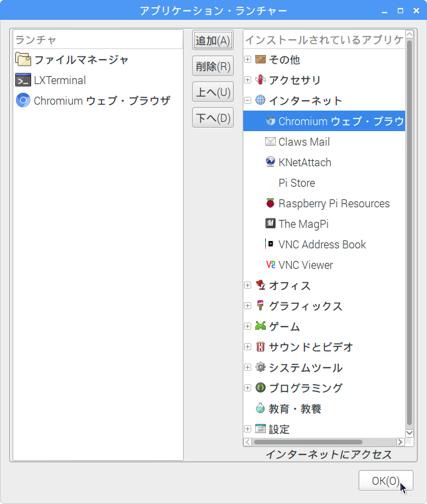Click the 上へ(U) move up button

[x=213, y=92]
